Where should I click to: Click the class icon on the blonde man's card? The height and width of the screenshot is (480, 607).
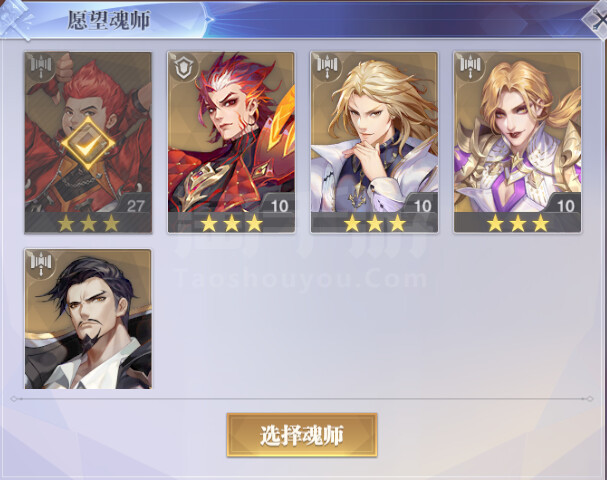327,67
